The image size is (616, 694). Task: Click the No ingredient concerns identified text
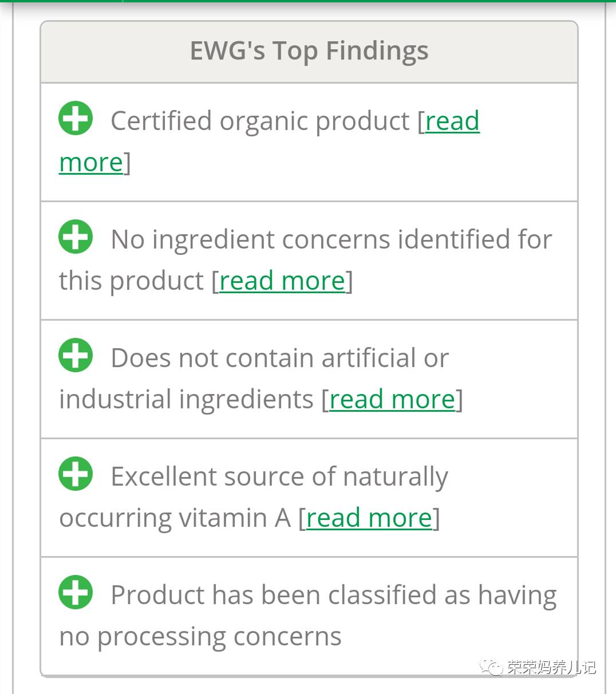[x=331, y=239]
